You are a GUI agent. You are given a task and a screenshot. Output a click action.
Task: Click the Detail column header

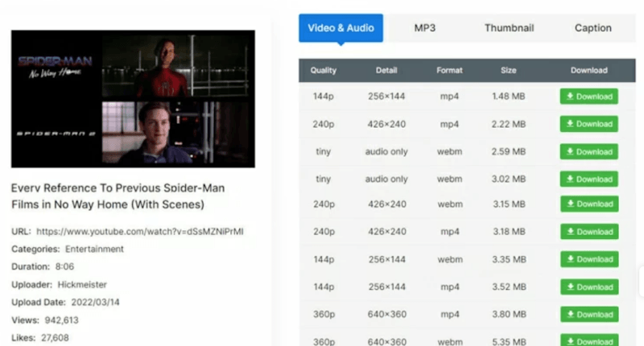[386, 70]
